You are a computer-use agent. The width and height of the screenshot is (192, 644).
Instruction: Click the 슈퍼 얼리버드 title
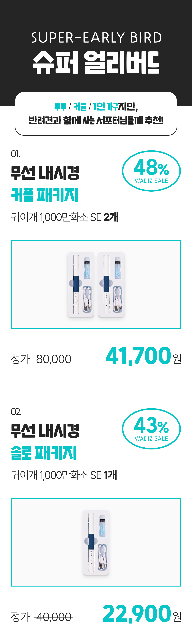(96, 62)
